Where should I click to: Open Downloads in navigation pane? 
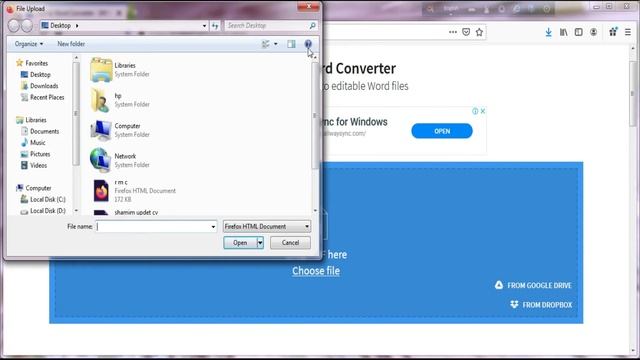[39, 86]
